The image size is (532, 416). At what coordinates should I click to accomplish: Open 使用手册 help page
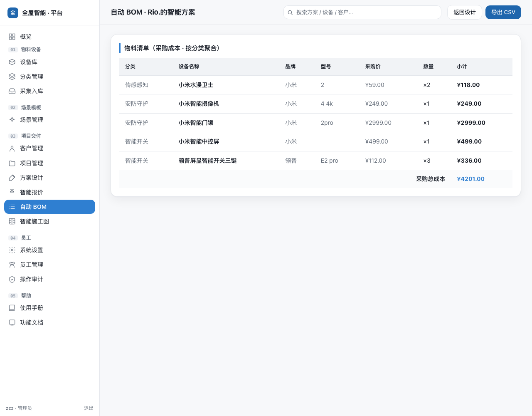click(x=49, y=308)
